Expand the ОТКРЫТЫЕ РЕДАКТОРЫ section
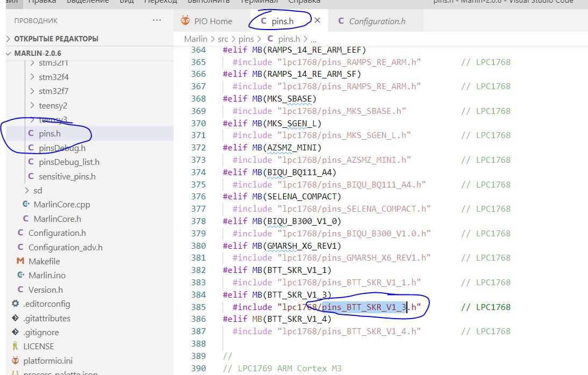This screenshot has height=375, width=588. (90, 39)
